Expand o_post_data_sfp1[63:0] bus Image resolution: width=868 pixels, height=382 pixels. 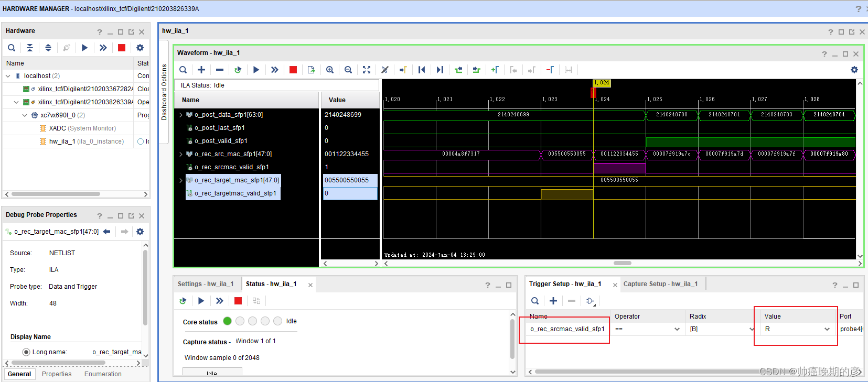click(181, 115)
